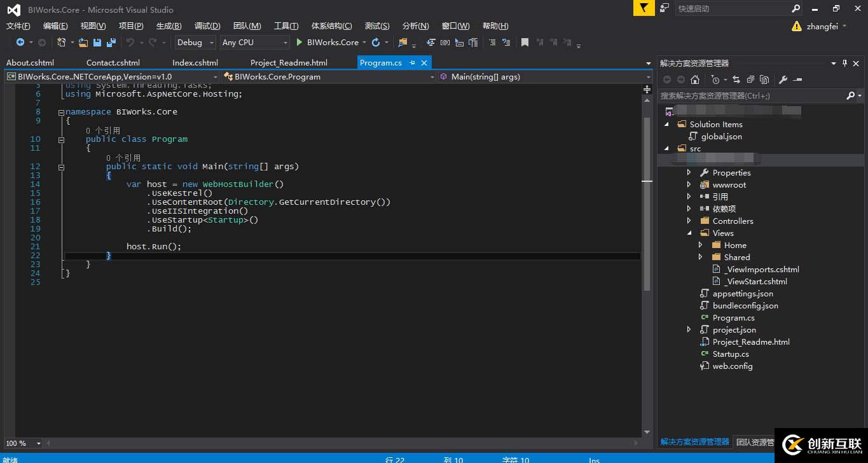Click the notifications flag icon in title bar
The image size is (868, 463).
tap(644, 8)
